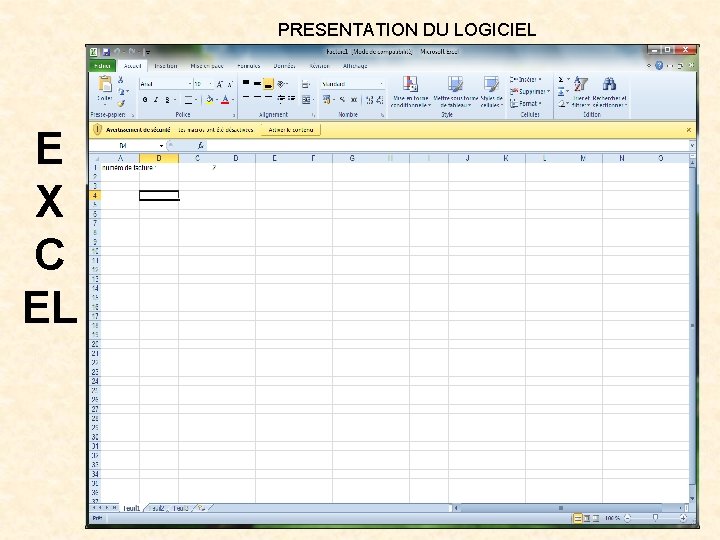
Task: Click the Coller paste icon
Action: click(105, 84)
